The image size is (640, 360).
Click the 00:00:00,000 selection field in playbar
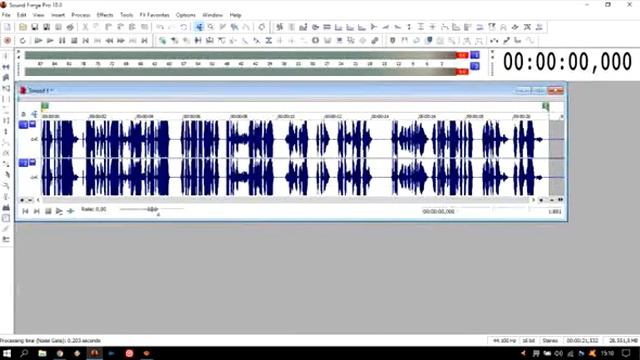[x=438, y=211]
